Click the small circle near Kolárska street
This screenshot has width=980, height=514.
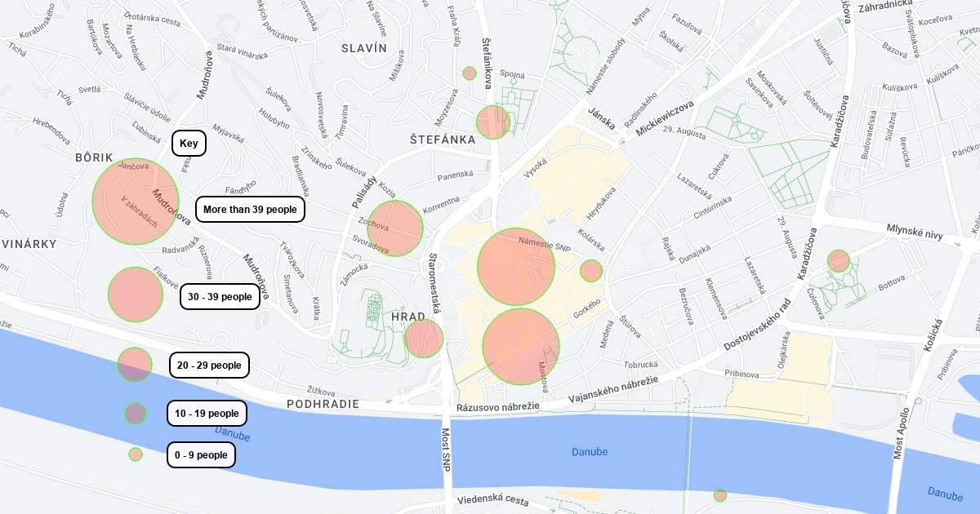pos(591,271)
